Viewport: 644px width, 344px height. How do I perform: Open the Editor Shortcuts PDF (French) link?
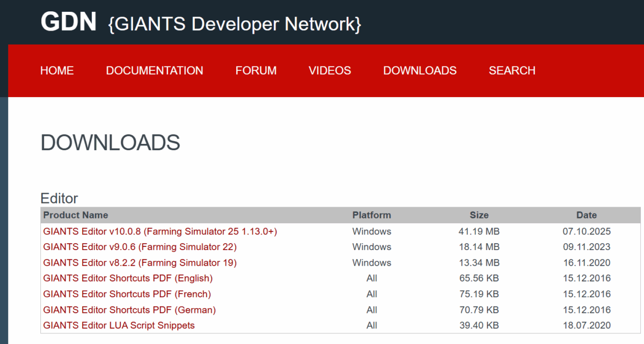(127, 294)
